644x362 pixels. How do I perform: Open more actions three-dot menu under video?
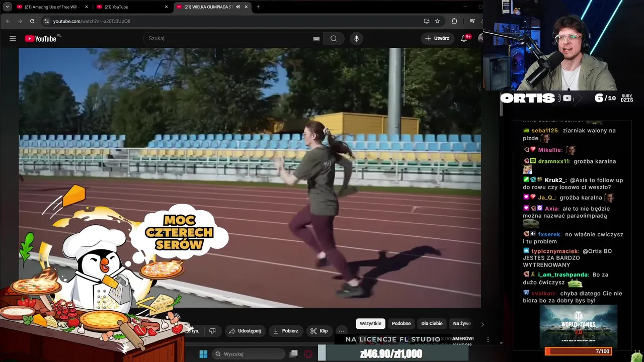[x=342, y=331]
